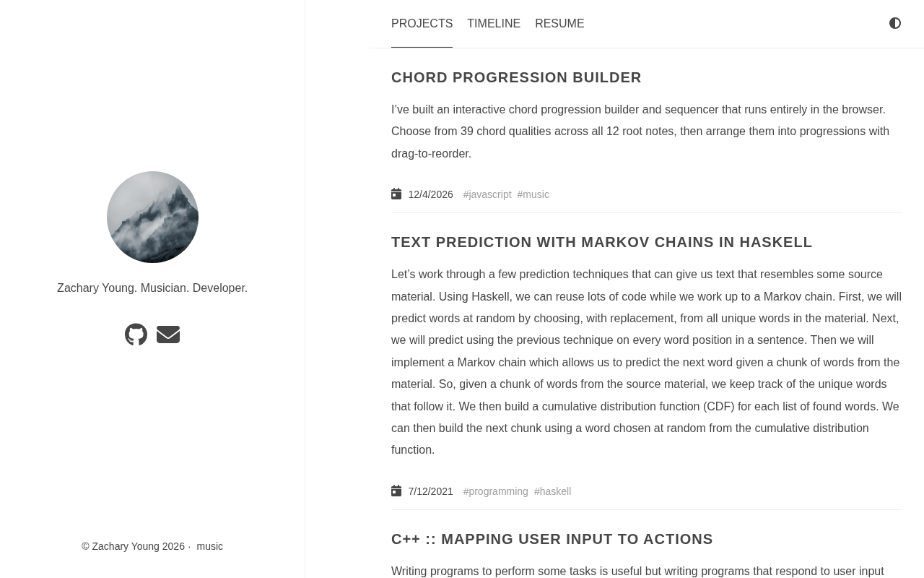
Task: Select the #programming tag
Action: click(x=495, y=491)
